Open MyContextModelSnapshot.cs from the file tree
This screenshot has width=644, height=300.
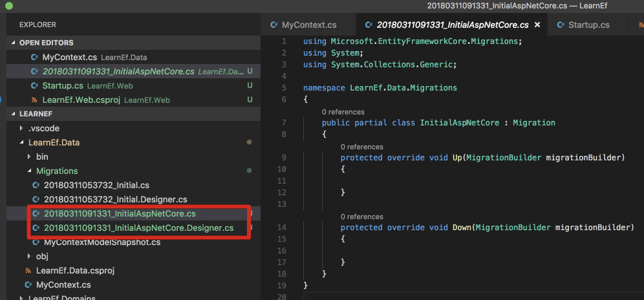(102, 242)
